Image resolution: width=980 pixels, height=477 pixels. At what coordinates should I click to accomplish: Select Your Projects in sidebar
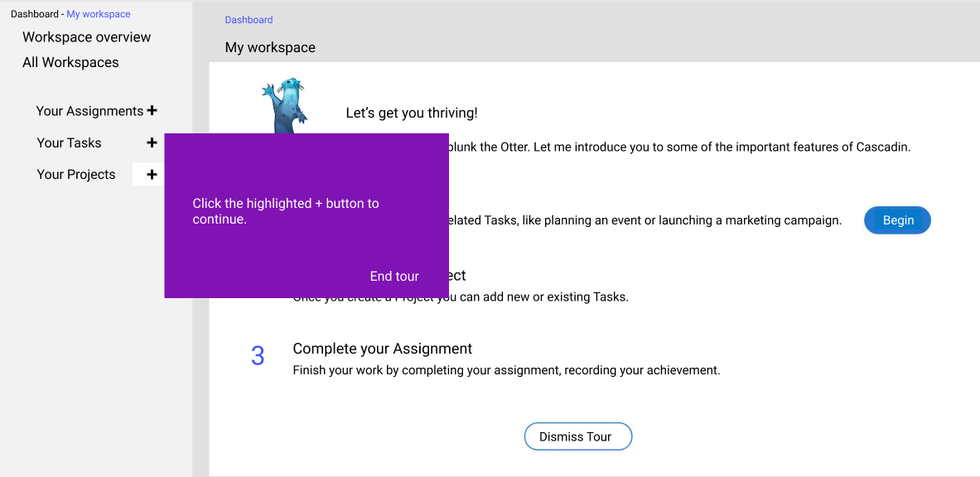[x=76, y=175]
